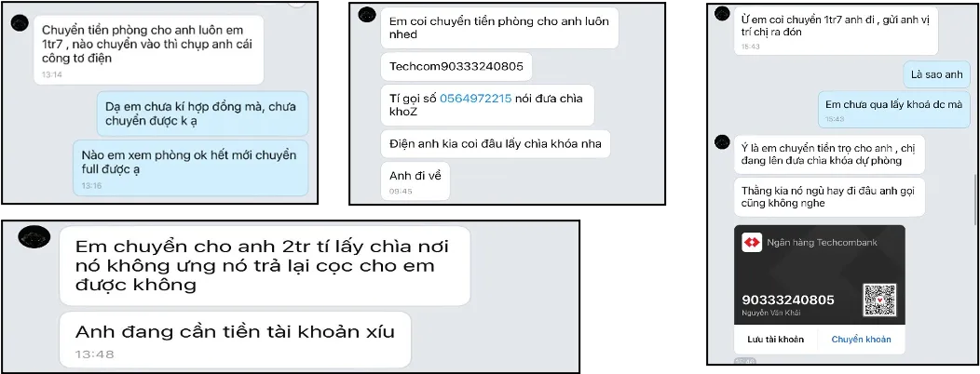Screen dimensions: 980x374
Task: Tap the phone number 0564972215 link
Action: click(476, 98)
